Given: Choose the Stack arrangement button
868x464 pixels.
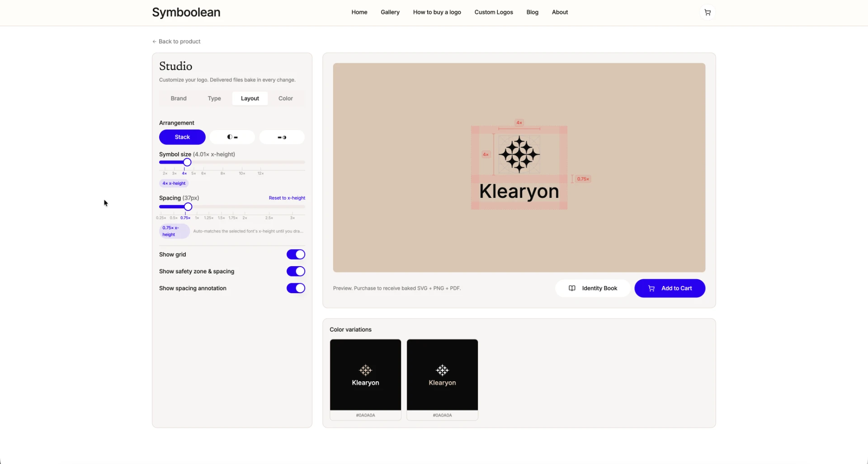Looking at the screenshot, I should (x=182, y=137).
